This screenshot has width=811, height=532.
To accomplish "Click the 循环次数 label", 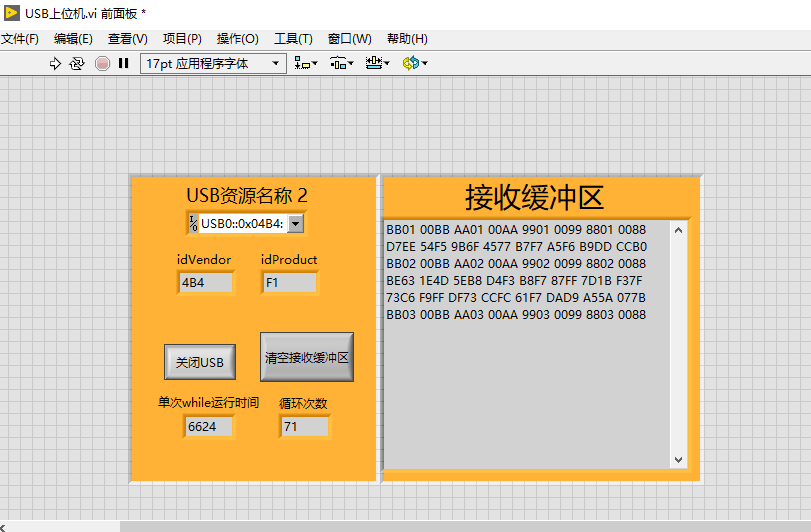I will point(303,403).
